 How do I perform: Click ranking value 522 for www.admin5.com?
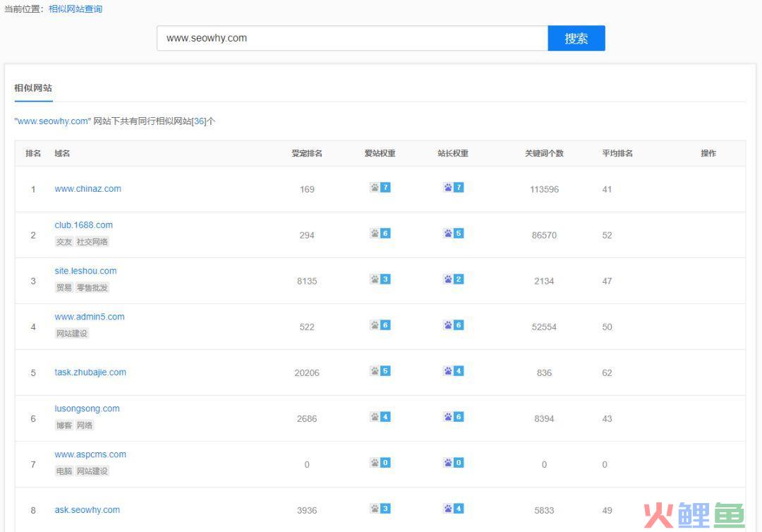(307, 327)
